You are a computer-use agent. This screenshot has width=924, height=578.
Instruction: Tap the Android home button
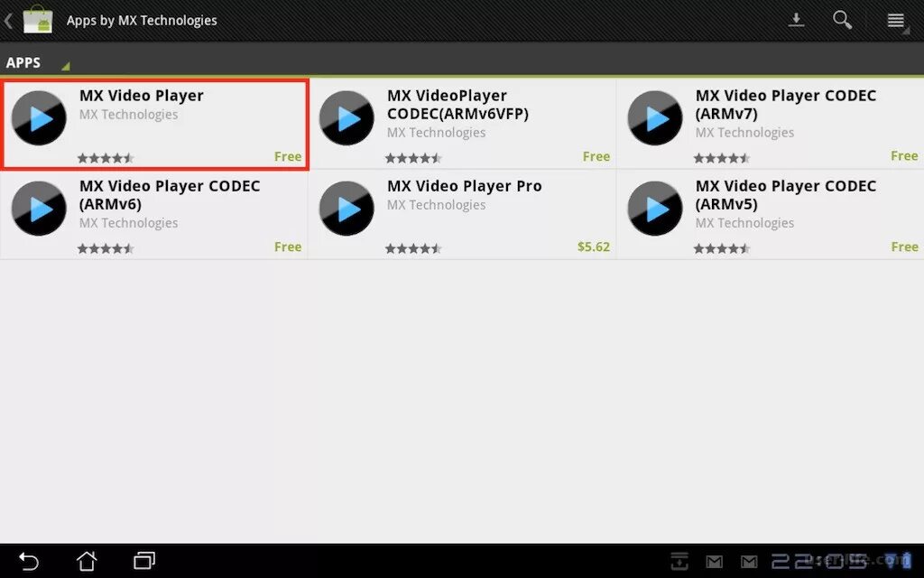click(x=87, y=561)
